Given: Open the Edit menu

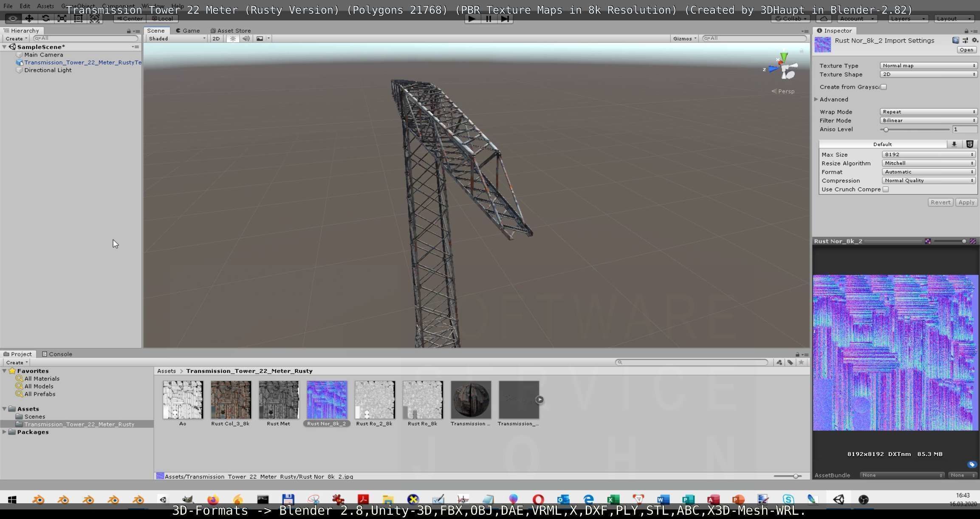Looking at the screenshot, I should [x=25, y=6].
